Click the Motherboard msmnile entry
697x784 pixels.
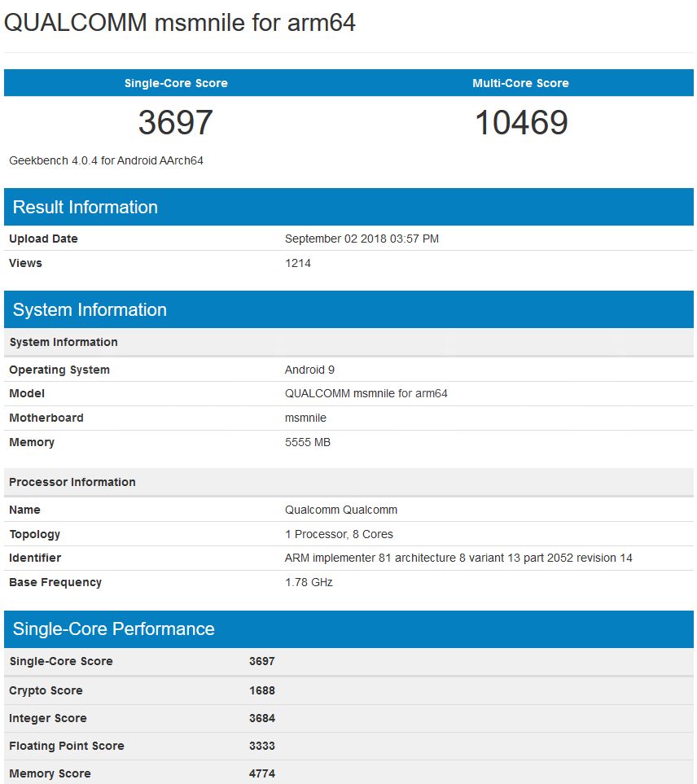coord(309,418)
